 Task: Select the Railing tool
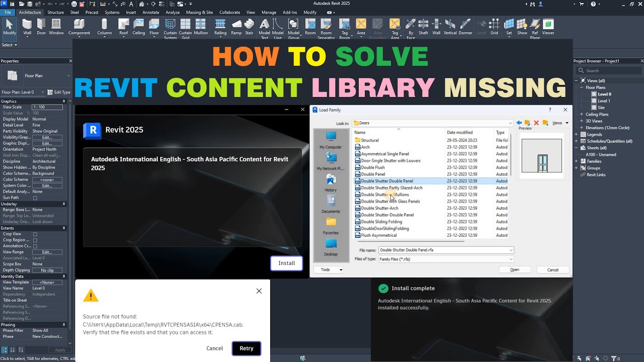coord(220,27)
